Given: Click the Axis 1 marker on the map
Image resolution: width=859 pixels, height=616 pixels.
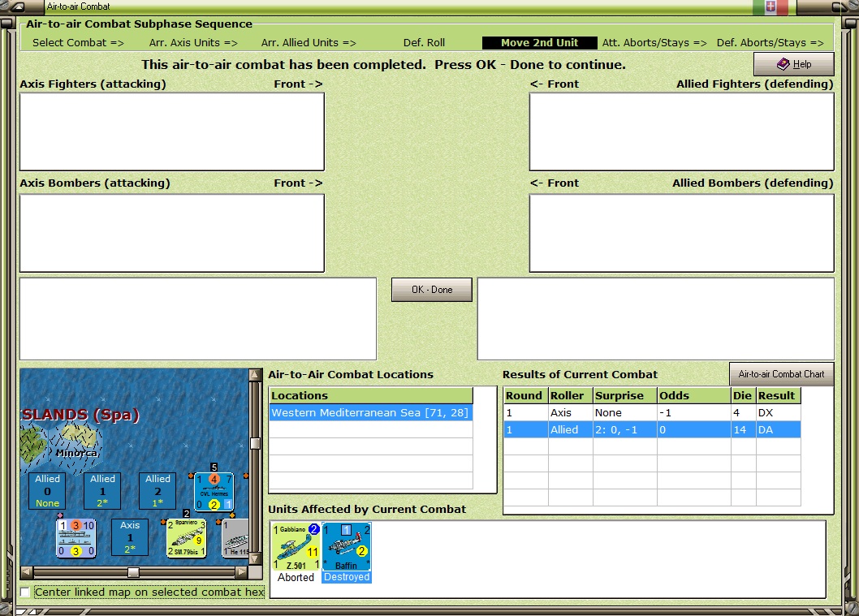Looking at the screenshot, I should [x=130, y=537].
